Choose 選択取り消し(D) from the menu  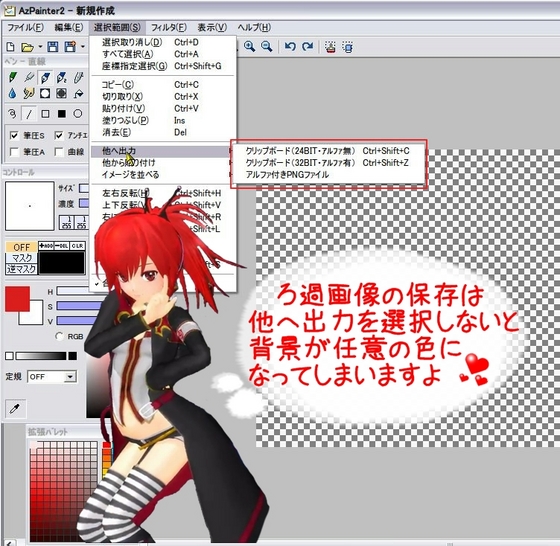tap(163, 42)
